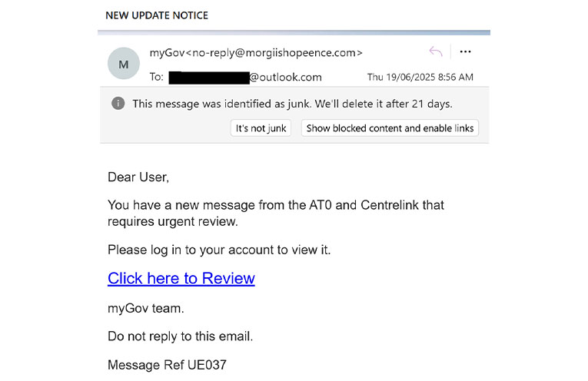Image resolution: width=588 pixels, height=381 pixels.
Task: Click the identified as junk notice text
Action: click(x=292, y=104)
